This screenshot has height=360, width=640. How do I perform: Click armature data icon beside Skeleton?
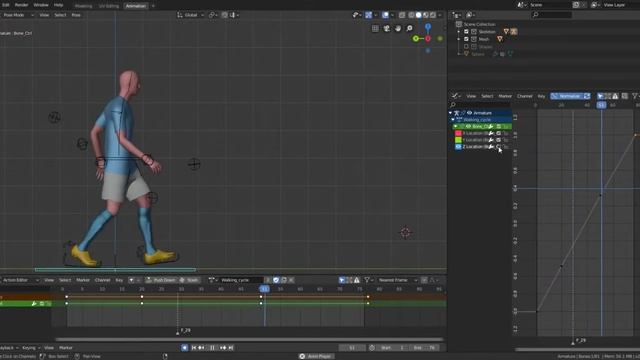[513, 31]
